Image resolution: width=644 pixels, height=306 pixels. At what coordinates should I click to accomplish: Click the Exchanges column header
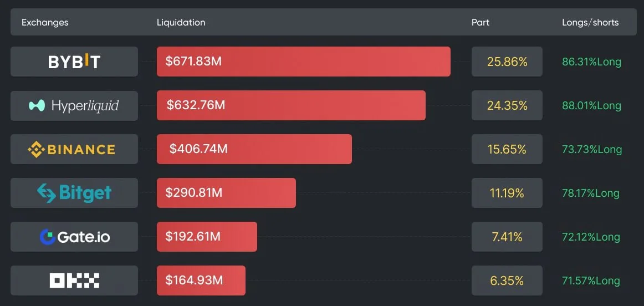point(45,23)
